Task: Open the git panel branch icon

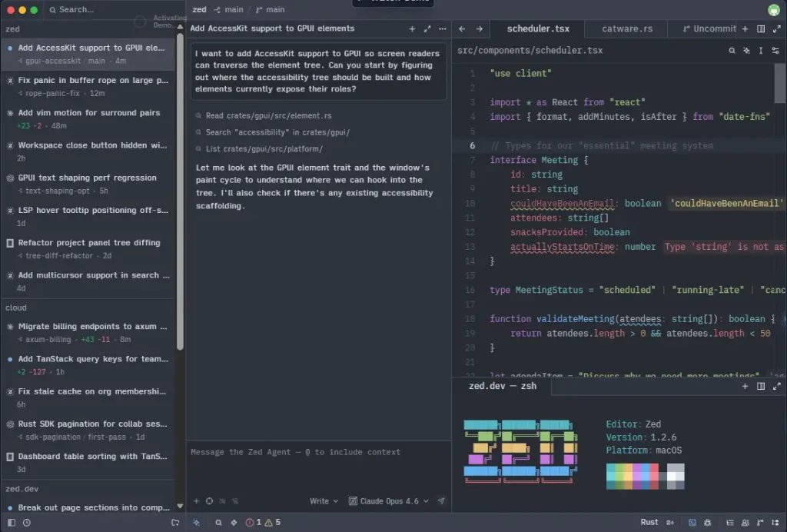Action: click(x=760, y=523)
